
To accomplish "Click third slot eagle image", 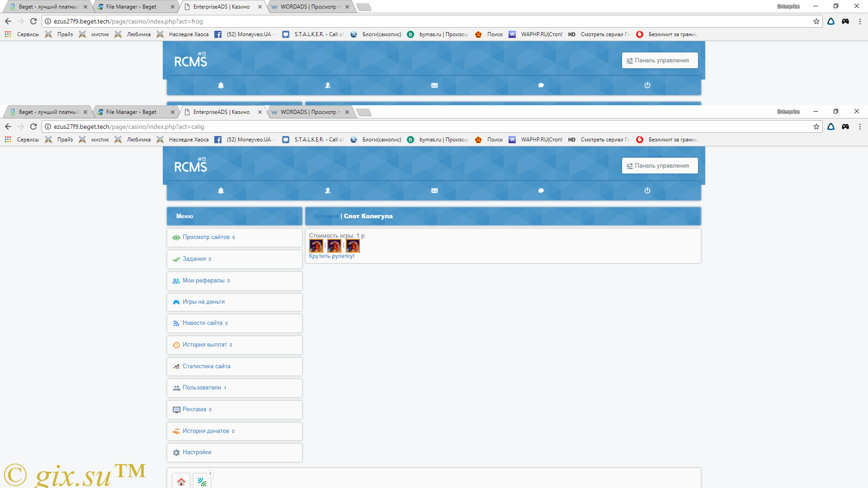I will (353, 246).
